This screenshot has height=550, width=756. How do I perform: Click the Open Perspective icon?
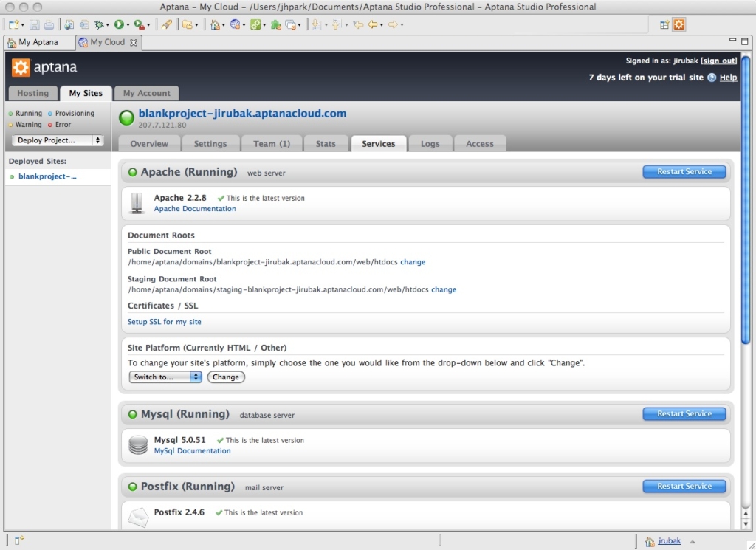pyautogui.click(x=664, y=24)
